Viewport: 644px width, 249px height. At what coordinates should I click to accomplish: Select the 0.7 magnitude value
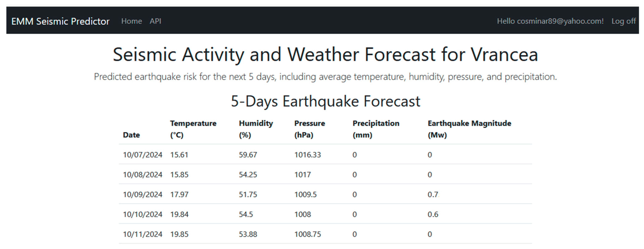[x=433, y=195]
